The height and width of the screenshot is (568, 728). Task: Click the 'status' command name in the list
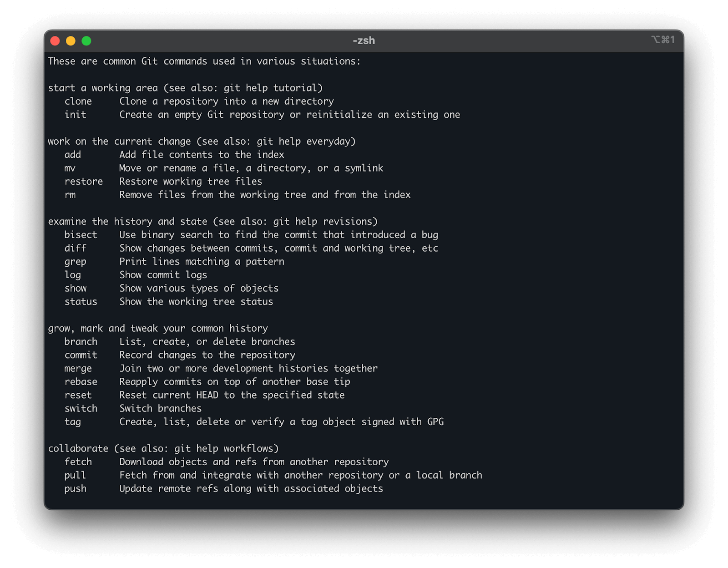point(81,302)
